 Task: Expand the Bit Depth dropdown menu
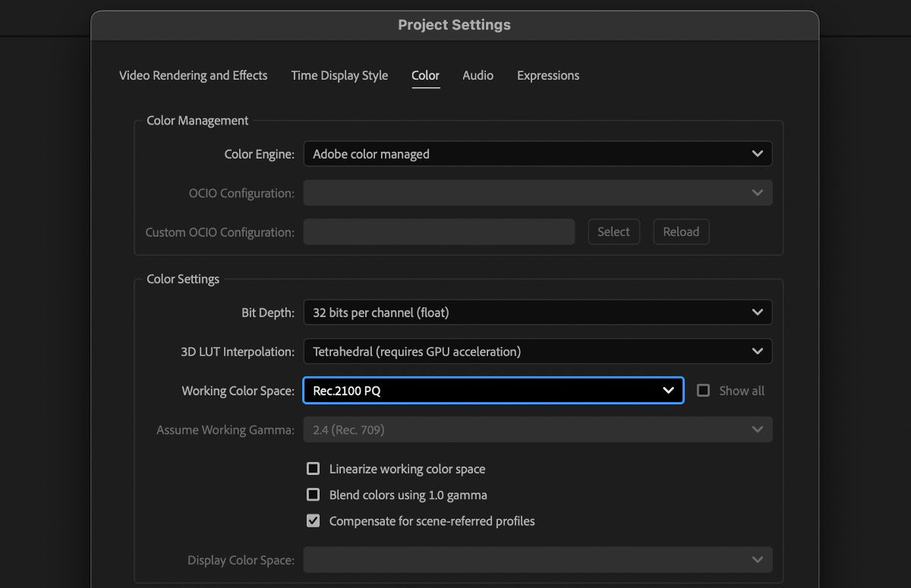[x=537, y=312]
